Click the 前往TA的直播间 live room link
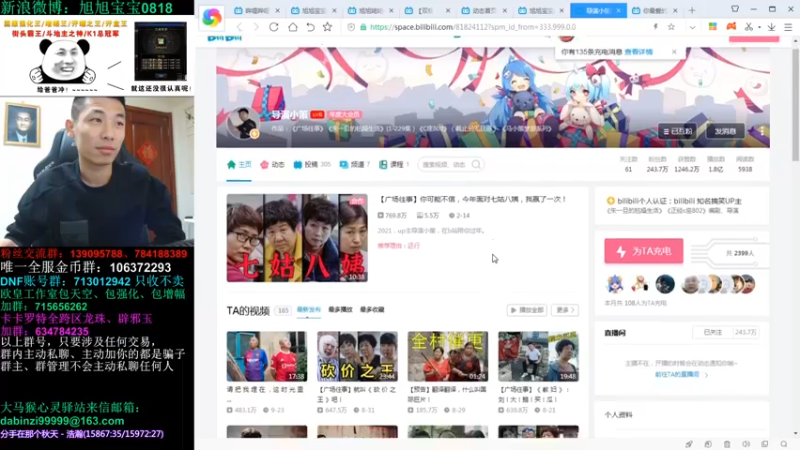This screenshot has height=450, width=800. coord(681,374)
